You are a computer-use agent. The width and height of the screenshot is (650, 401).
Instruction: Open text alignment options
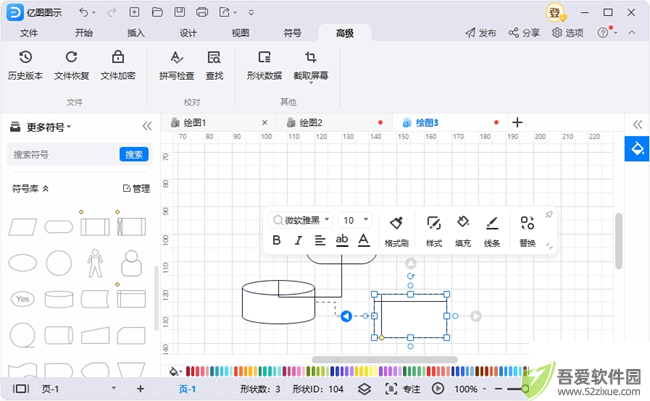[x=320, y=240]
